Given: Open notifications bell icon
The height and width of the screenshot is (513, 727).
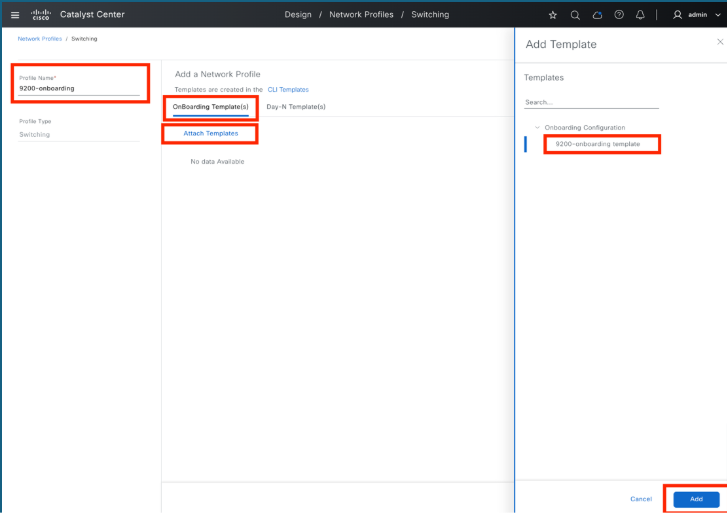Looking at the screenshot, I should (640, 15).
